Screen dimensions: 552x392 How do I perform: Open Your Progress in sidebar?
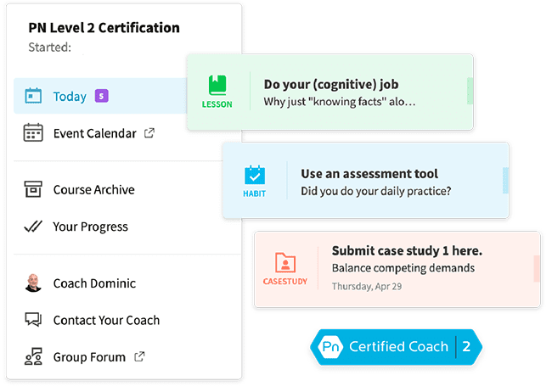pos(90,227)
